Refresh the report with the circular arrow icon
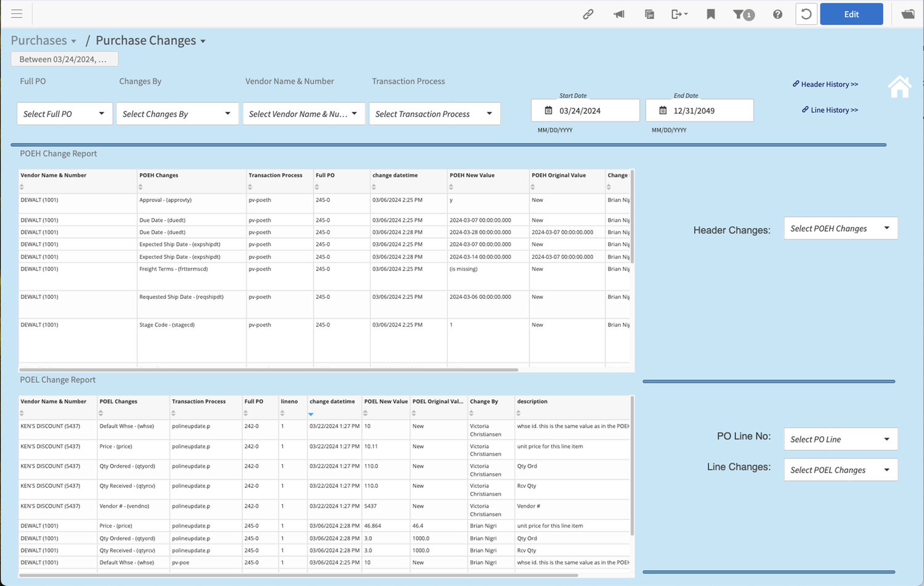 point(806,14)
